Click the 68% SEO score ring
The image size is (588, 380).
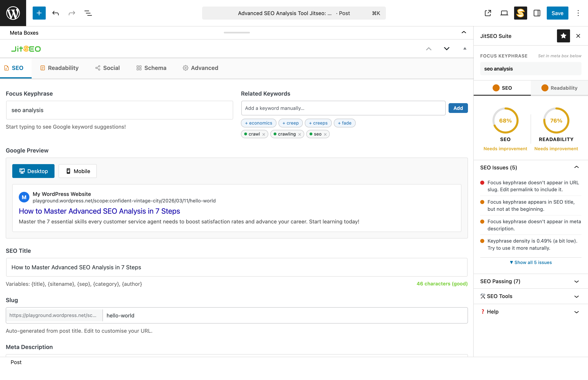point(505,121)
